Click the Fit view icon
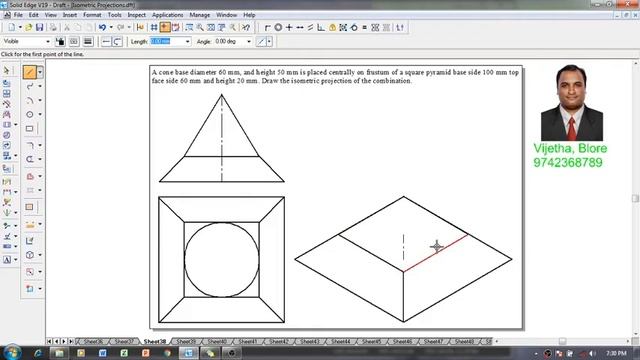This screenshot has width=640, height=360. point(211,28)
